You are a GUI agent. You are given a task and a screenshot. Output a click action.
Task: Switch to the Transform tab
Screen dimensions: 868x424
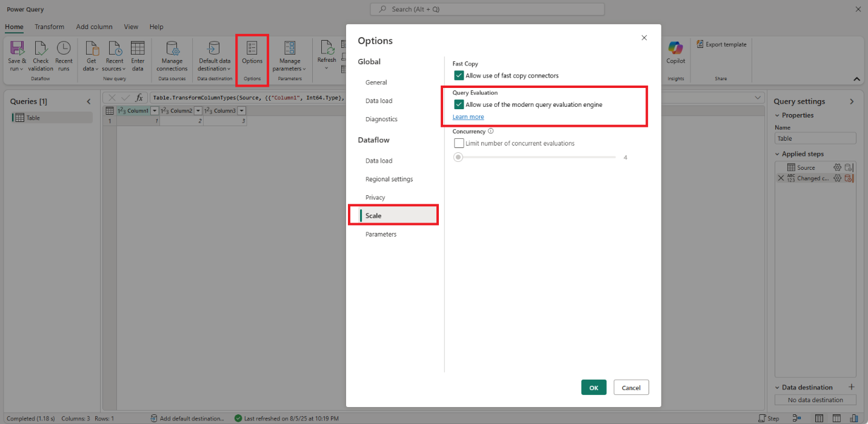point(49,27)
